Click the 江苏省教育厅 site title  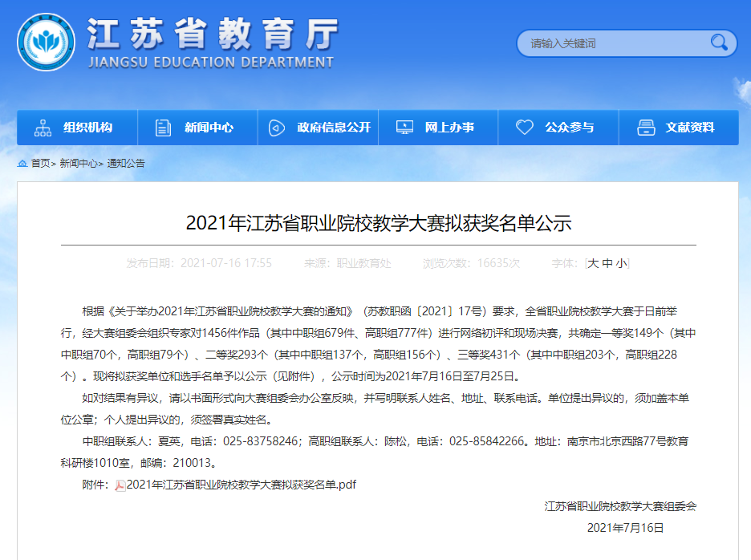213,34
